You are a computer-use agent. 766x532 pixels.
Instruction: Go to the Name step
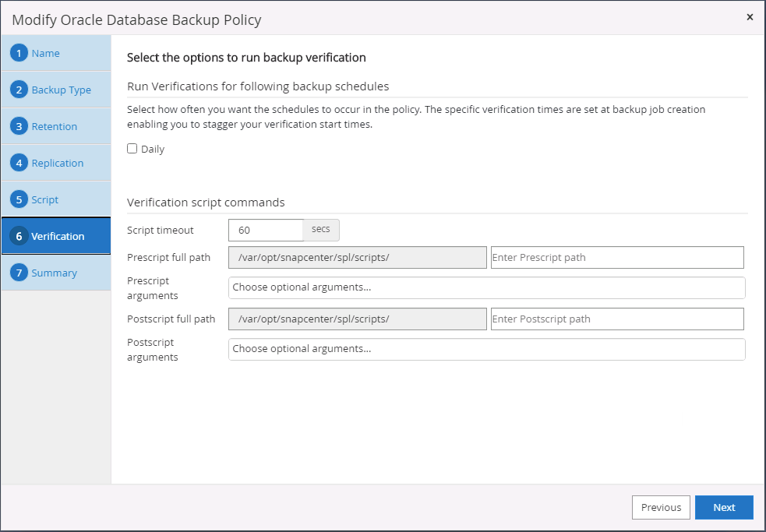click(x=46, y=53)
